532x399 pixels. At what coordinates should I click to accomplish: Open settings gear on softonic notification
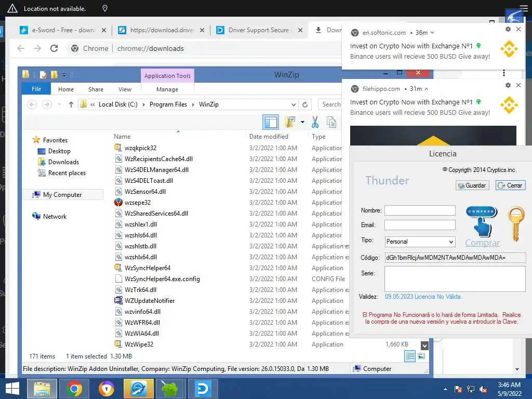click(508, 29)
